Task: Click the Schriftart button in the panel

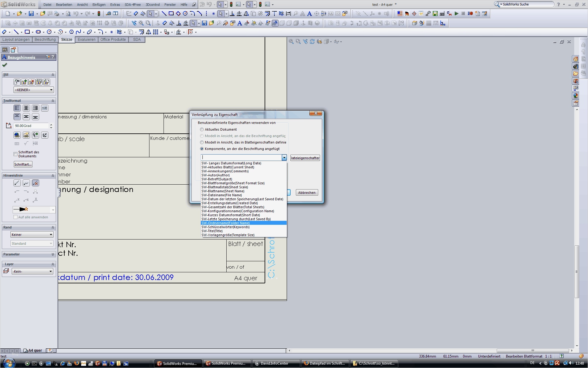Action: 23,164
